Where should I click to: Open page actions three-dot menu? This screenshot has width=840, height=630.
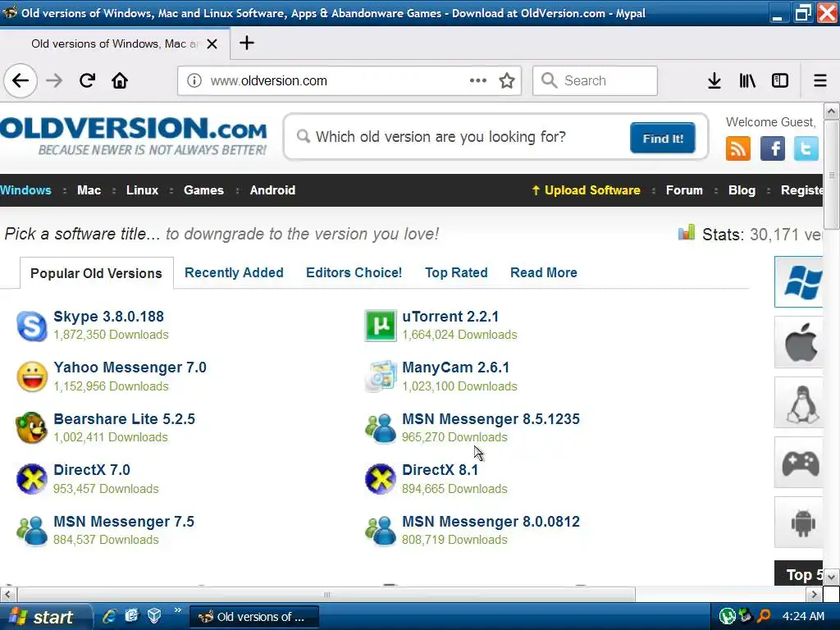478,81
